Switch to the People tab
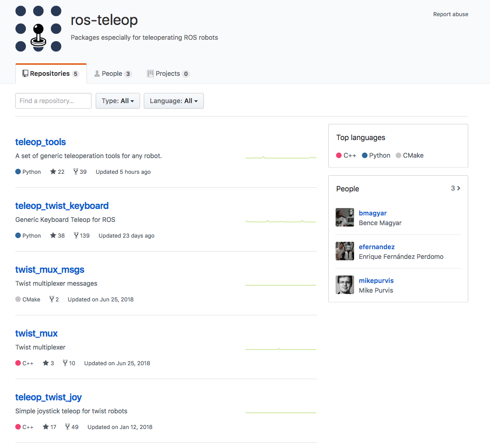The height and width of the screenshot is (448, 490). [113, 74]
